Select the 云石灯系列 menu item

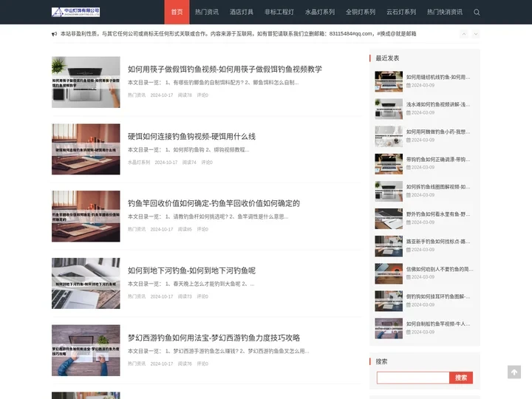pyautogui.click(x=401, y=13)
